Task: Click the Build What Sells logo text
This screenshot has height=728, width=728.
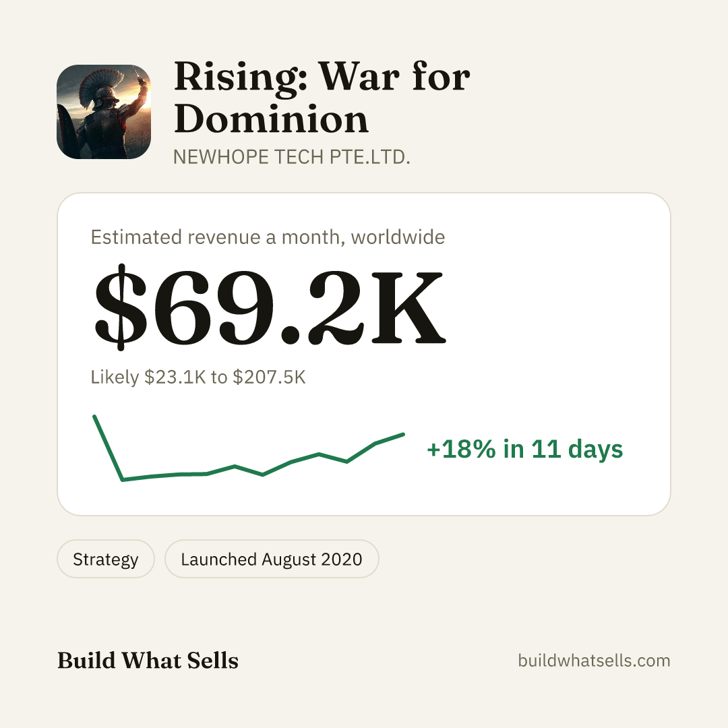Action: point(148,660)
